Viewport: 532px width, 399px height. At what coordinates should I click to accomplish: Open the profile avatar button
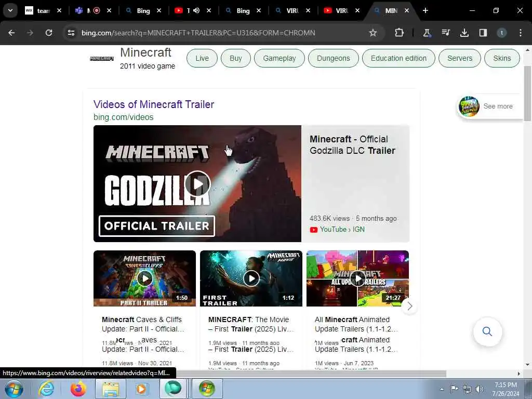(x=502, y=33)
